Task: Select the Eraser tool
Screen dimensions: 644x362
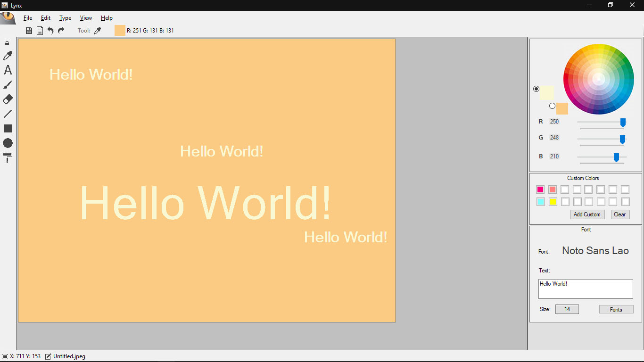Action: coord(8,99)
